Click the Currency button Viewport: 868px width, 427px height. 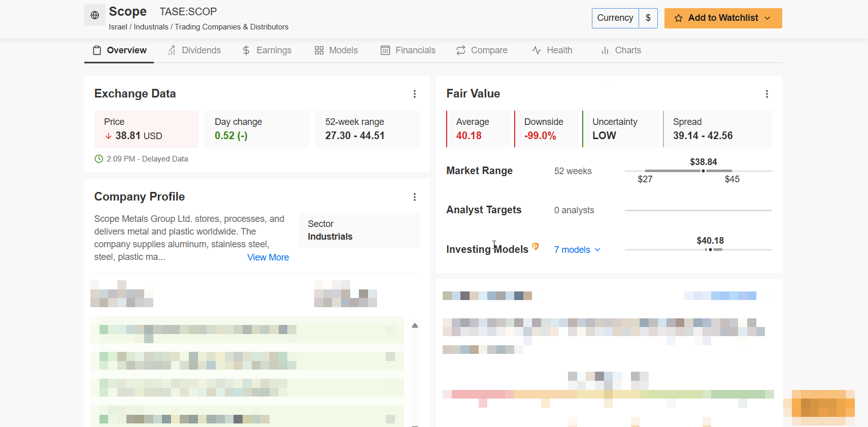(x=615, y=18)
